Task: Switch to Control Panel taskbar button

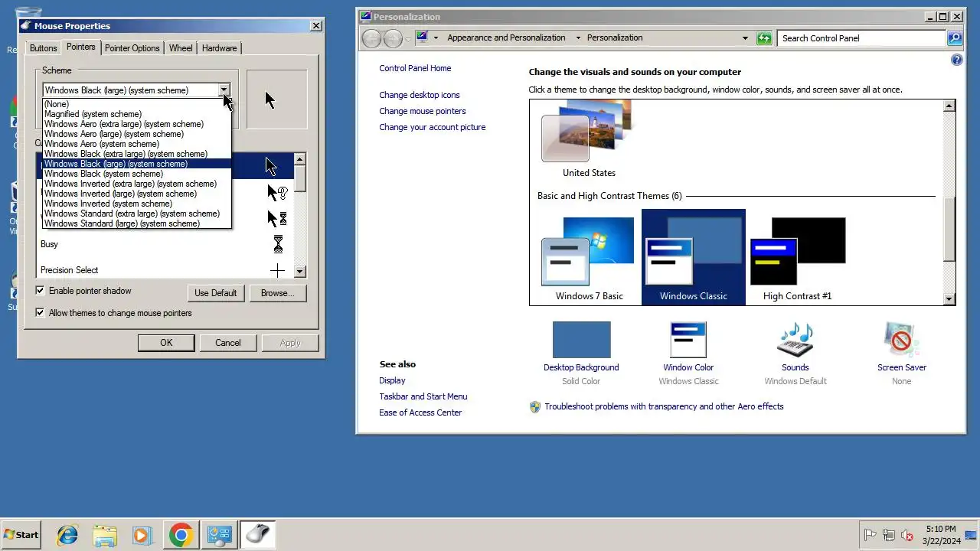Action: point(219,535)
